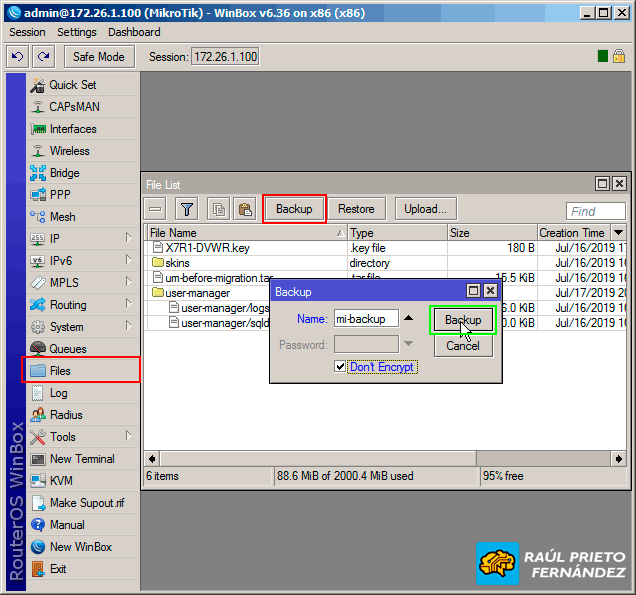Open the column selector dropdown in File List
Screen dimensions: 636x595
pos(618,233)
